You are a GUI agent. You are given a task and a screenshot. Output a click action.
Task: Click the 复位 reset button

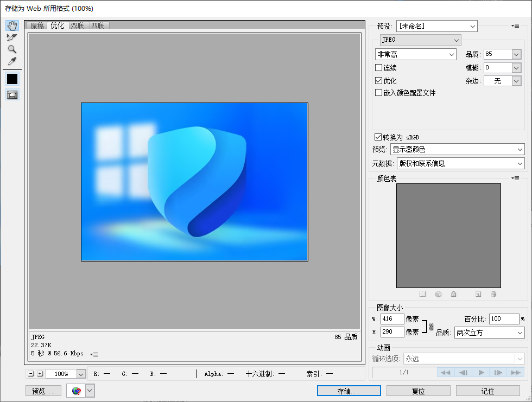click(419, 391)
